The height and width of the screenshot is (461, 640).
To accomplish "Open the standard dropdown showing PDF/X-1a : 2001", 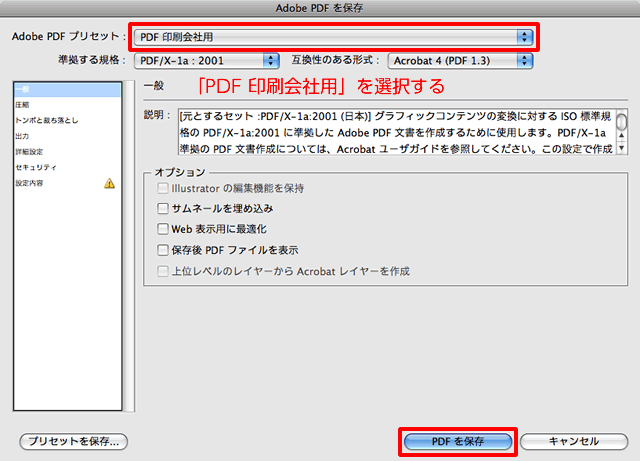I will point(207,61).
